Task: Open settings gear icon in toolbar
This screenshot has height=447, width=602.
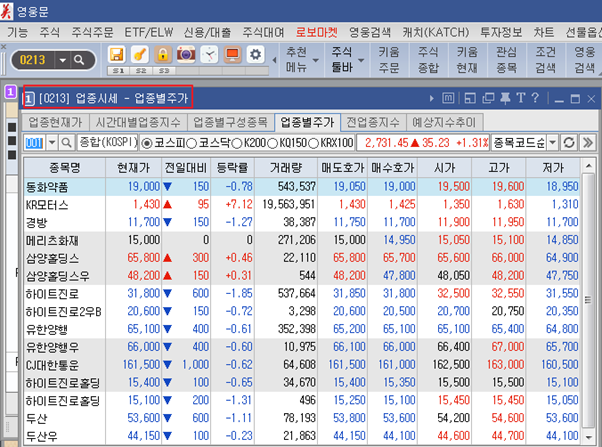Action: coord(255,55)
